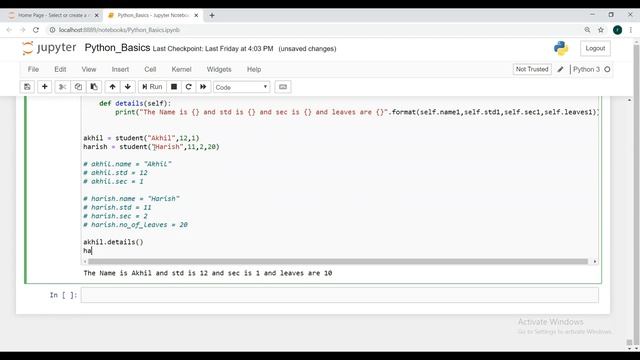Click the pencil edit-mode indicator icon
Viewport: 640px width, 360px height.
click(x=560, y=69)
